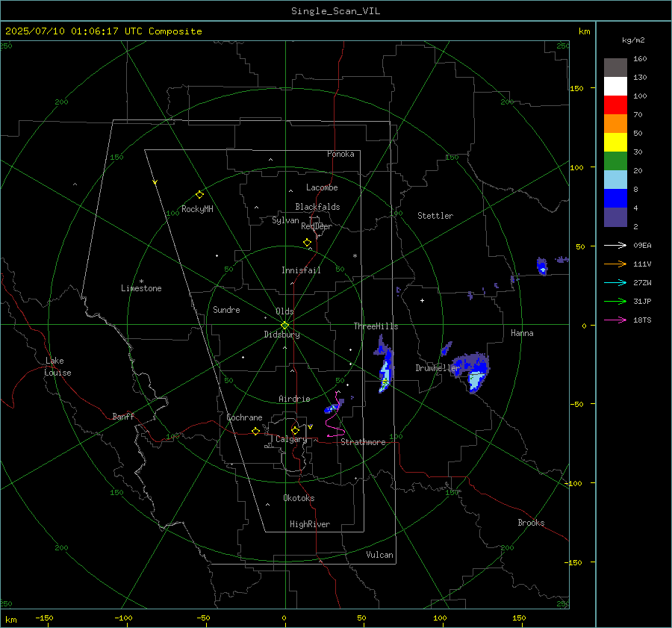Click the yellow diamond marker at Calgary

pos(295,430)
